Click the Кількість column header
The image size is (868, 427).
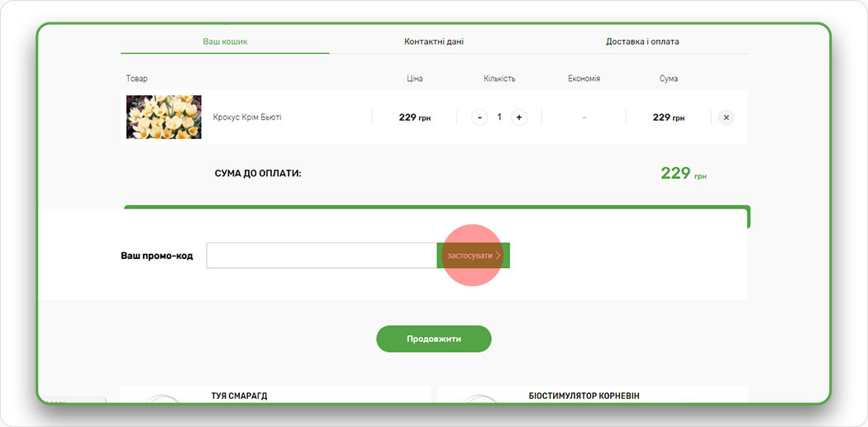(x=499, y=79)
